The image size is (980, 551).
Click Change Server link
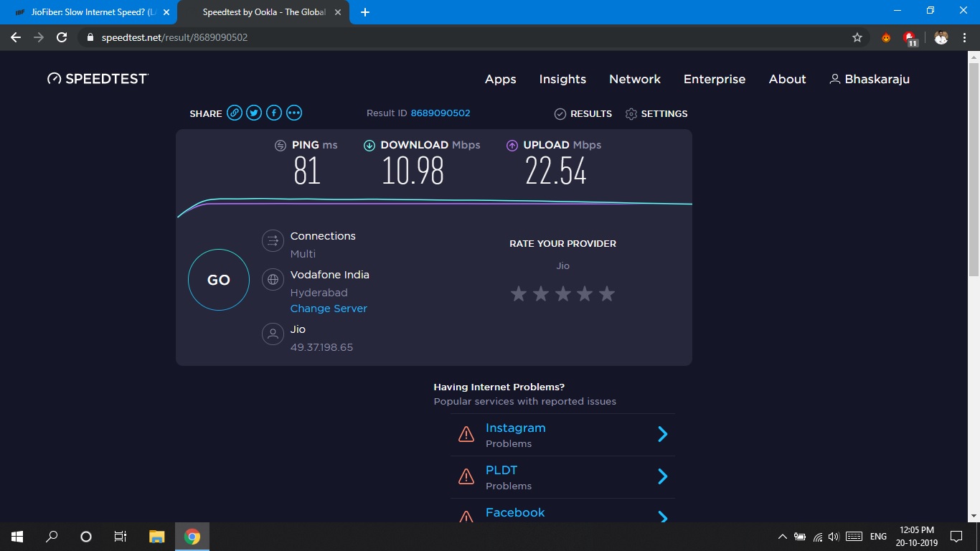point(329,309)
